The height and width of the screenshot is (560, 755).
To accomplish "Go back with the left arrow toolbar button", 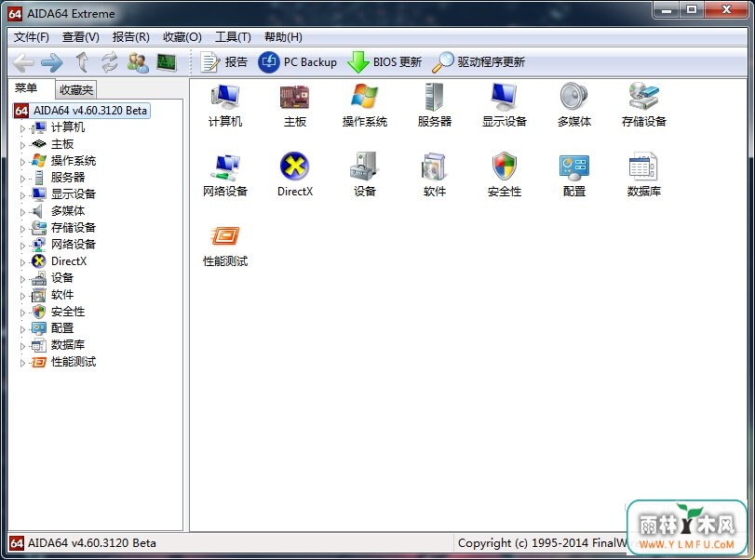I will click(23, 62).
